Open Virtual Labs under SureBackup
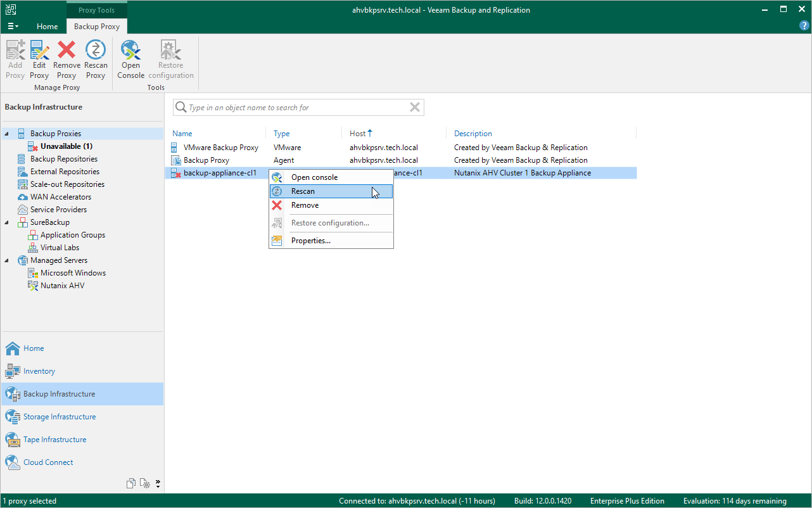The height and width of the screenshot is (508, 812). pos(60,248)
